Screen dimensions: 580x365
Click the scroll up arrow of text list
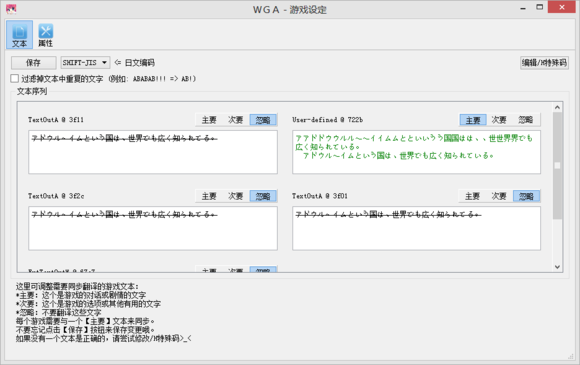pyautogui.click(x=557, y=107)
